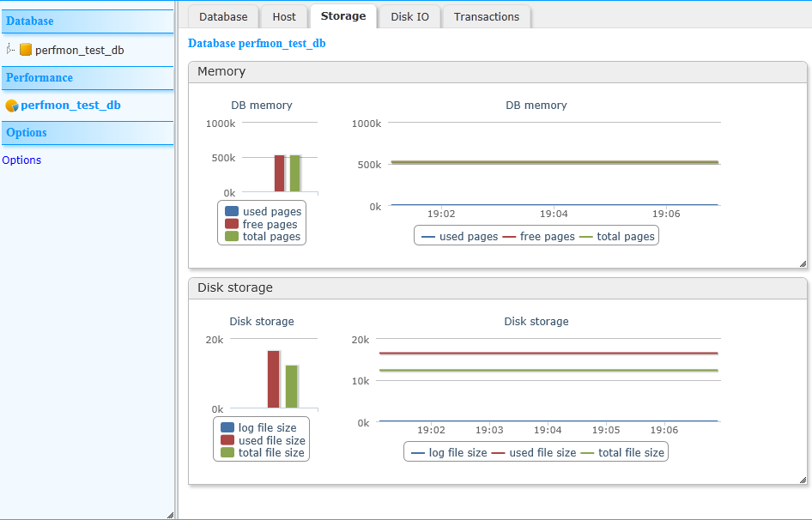812x520 pixels.
Task: Click the 19:05 label on Disk storage chart
Action: [606, 430]
